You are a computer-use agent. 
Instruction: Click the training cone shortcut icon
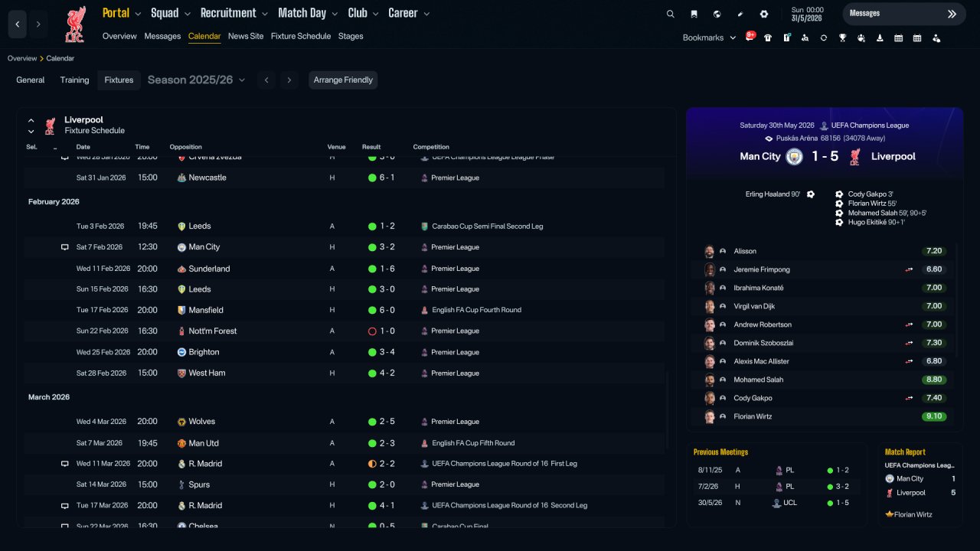coord(880,37)
